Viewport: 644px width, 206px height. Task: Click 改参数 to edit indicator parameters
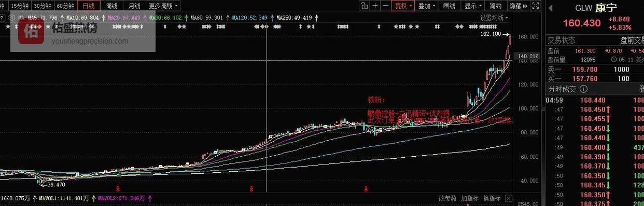448,198
